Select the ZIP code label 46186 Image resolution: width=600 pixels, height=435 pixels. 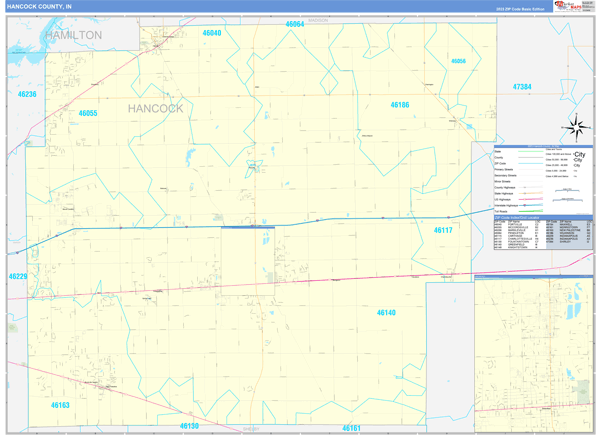pyautogui.click(x=399, y=105)
